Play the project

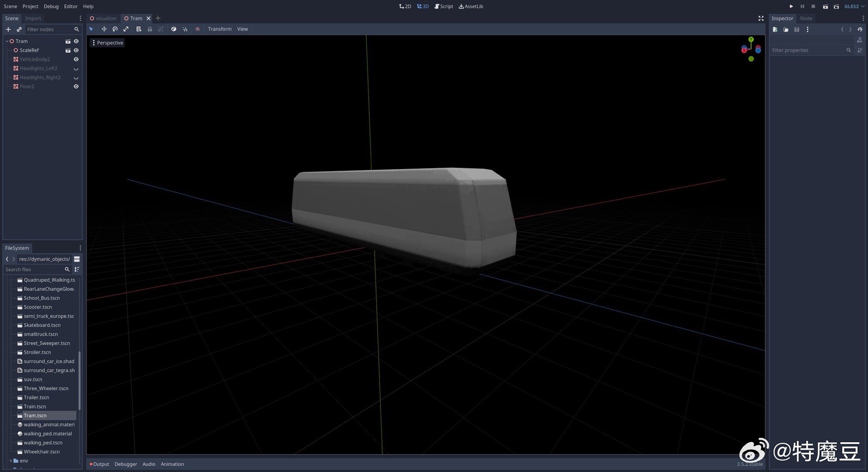(791, 6)
